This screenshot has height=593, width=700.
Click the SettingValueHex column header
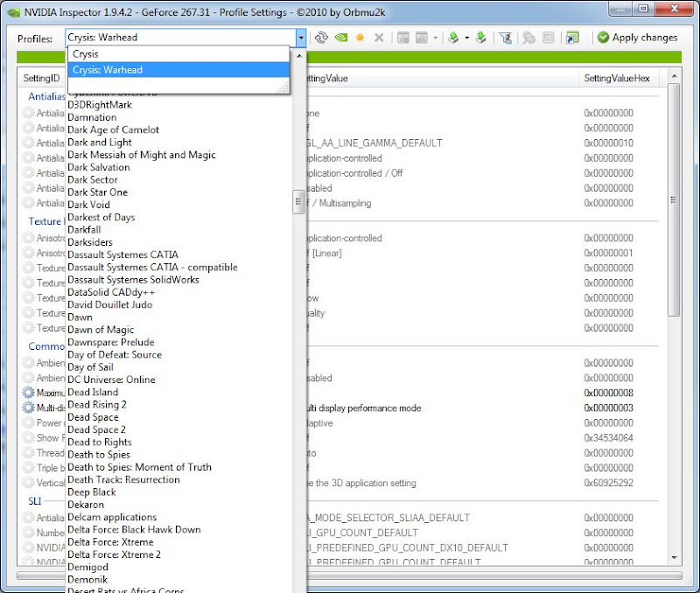617,79
